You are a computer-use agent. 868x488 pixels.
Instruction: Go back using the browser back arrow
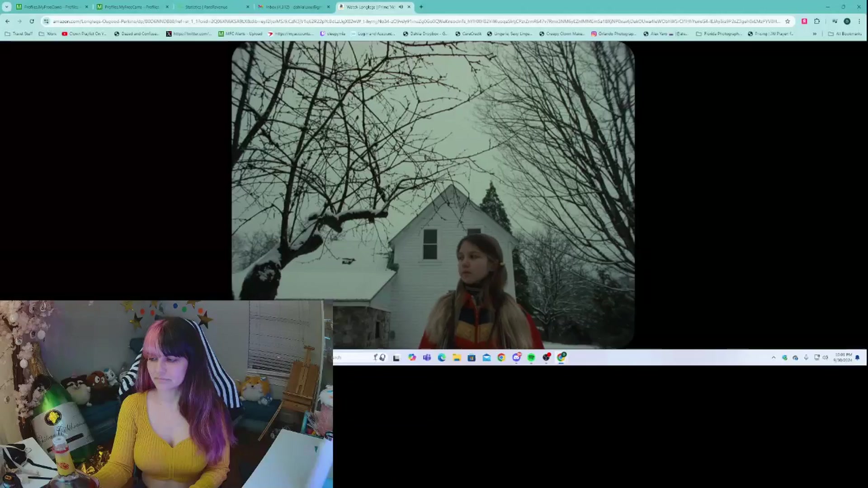pyautogui.click(x=7, y=21)
